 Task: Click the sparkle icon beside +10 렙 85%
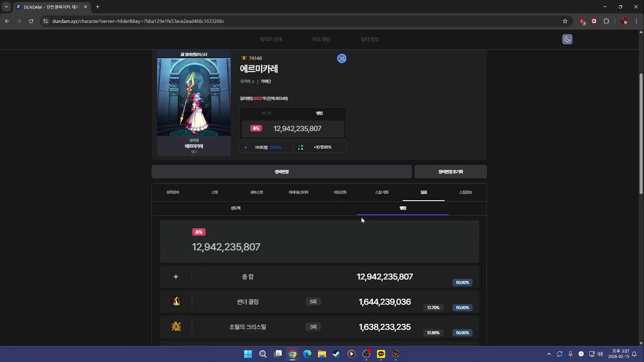[300, 147]
